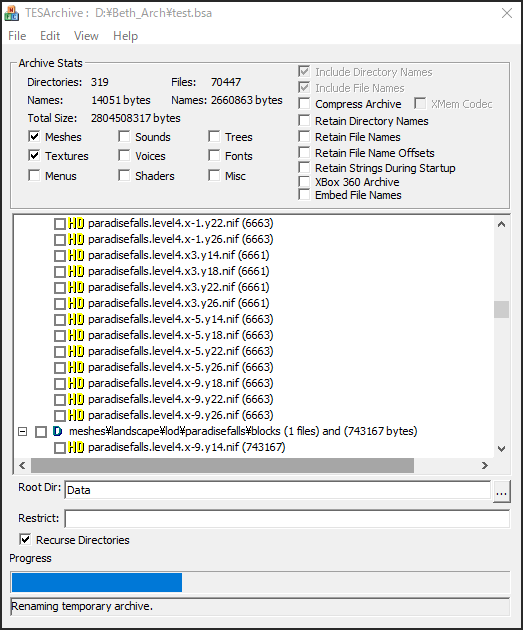Click HD icon of paradisefalls.level4.x-5.y26.nif

tap(76, 367)
